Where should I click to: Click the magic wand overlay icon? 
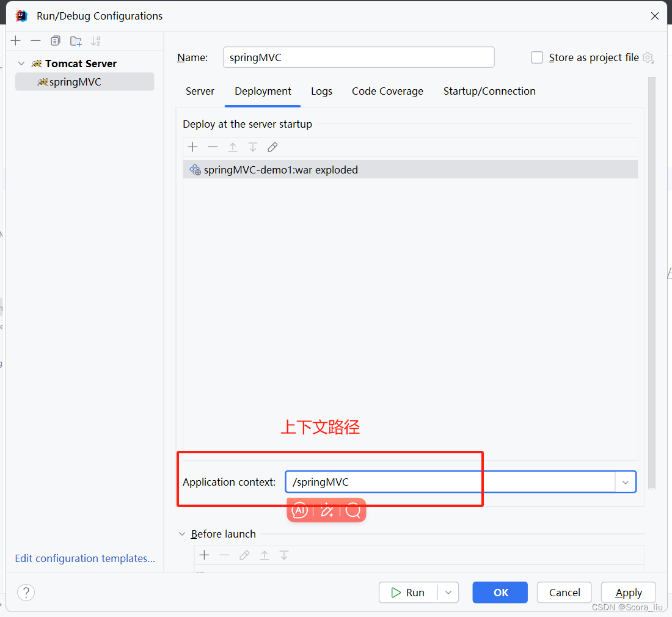(x=327, y=510)
